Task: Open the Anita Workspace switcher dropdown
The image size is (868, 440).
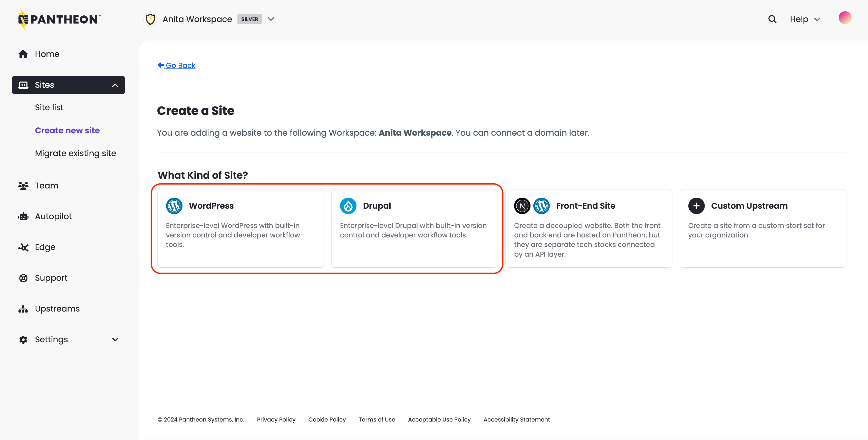Action: pos(271,19)
